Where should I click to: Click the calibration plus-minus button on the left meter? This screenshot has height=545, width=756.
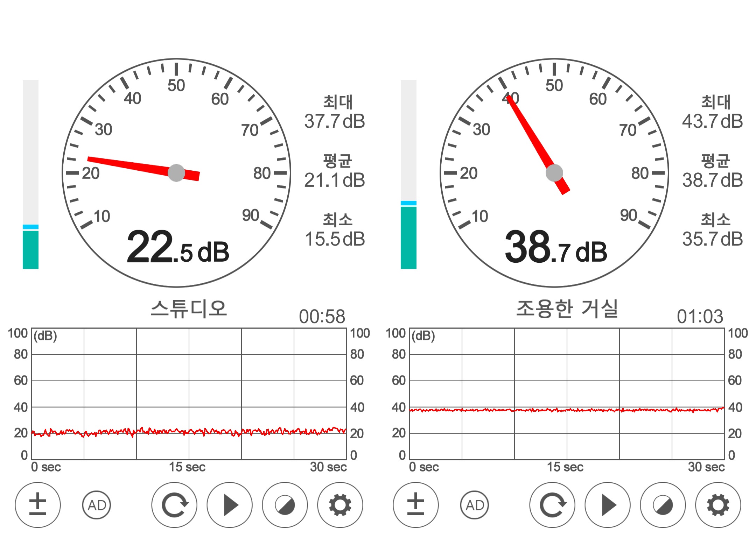point(38,505)
